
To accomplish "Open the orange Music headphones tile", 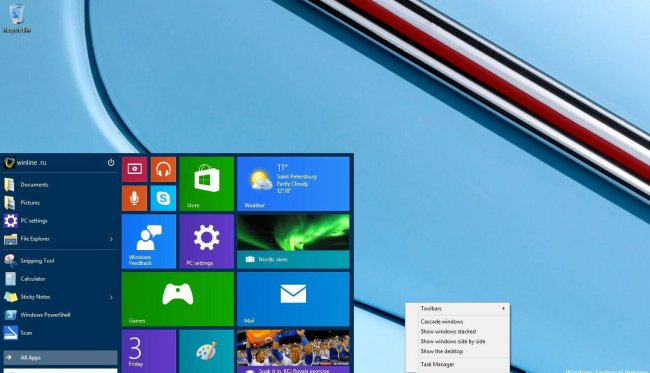I will 163,169.
